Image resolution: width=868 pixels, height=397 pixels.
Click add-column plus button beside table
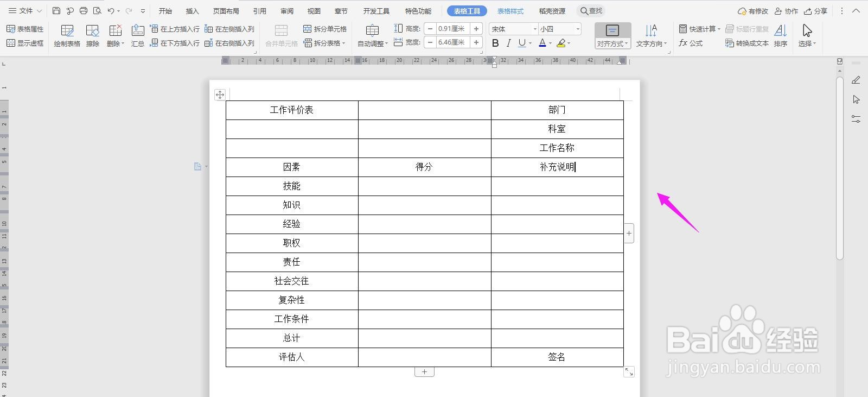pos(629,234)
